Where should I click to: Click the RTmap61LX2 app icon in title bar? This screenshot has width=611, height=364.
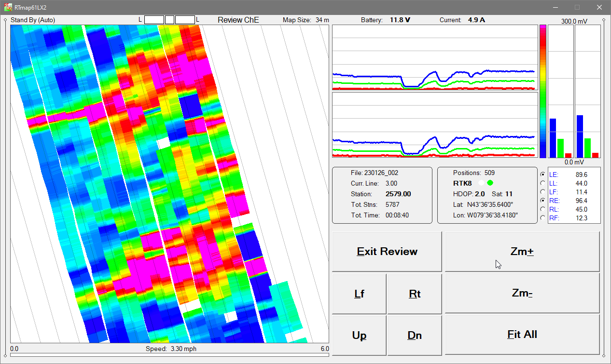coord(8,7)
